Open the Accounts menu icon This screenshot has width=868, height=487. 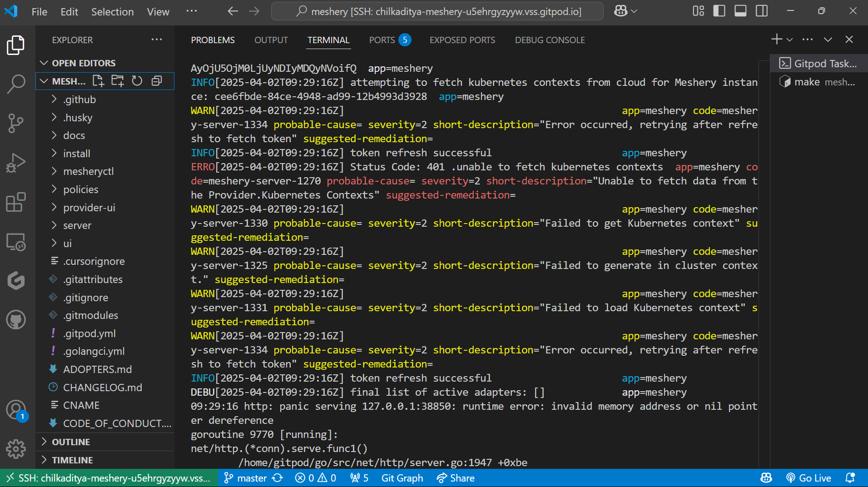[x=16, y=410]
